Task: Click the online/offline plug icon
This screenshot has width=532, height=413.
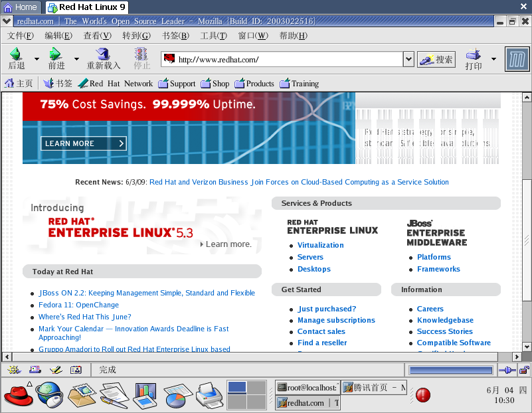Action: coord(507,371)
